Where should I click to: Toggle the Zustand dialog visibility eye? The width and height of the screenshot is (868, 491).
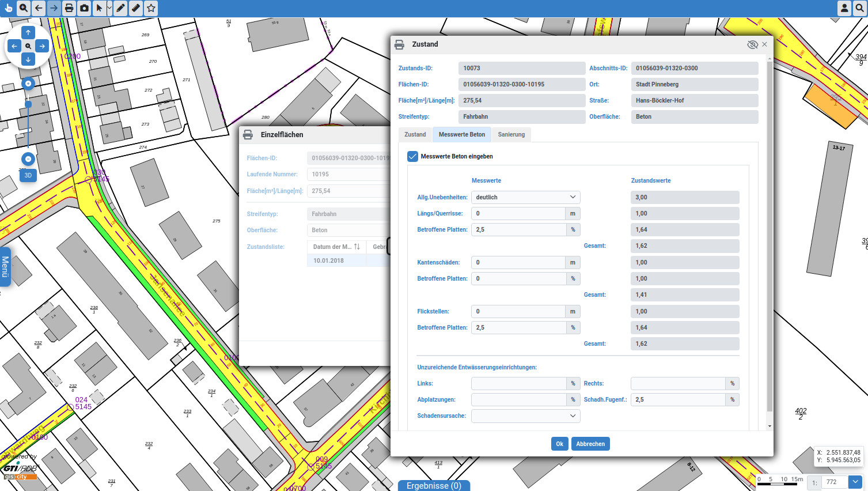pos(752,44)
